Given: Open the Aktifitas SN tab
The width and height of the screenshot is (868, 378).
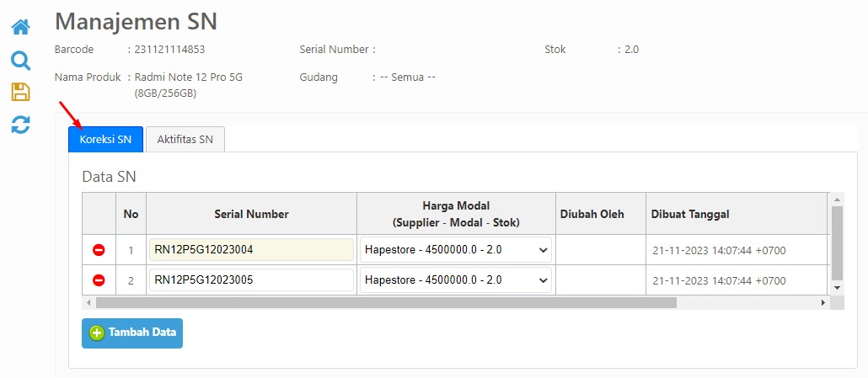Looking at the screenshot, I should point(185,139).
